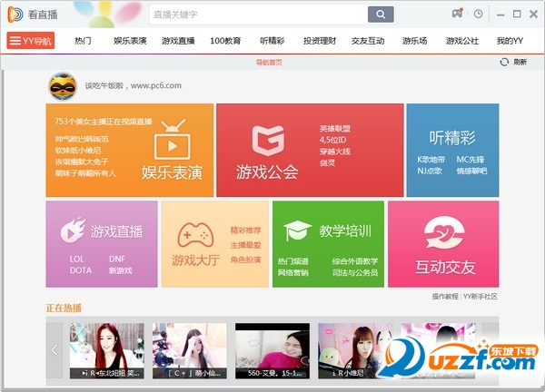This screenshot has width=545, height=392.
Task: Click the 互动交友 tile title
Action: click(445, 267)
